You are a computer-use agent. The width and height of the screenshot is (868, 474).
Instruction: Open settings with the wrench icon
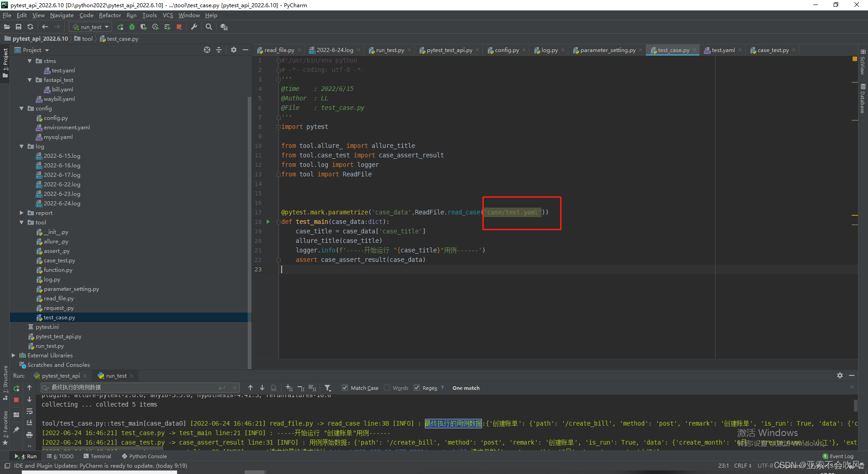coord(194,27)
